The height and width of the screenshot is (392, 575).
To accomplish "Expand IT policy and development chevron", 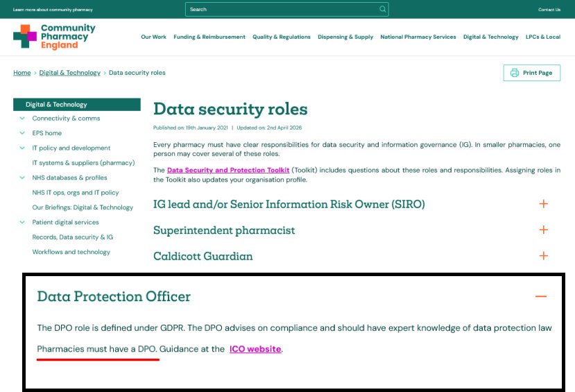I will 22,148.
